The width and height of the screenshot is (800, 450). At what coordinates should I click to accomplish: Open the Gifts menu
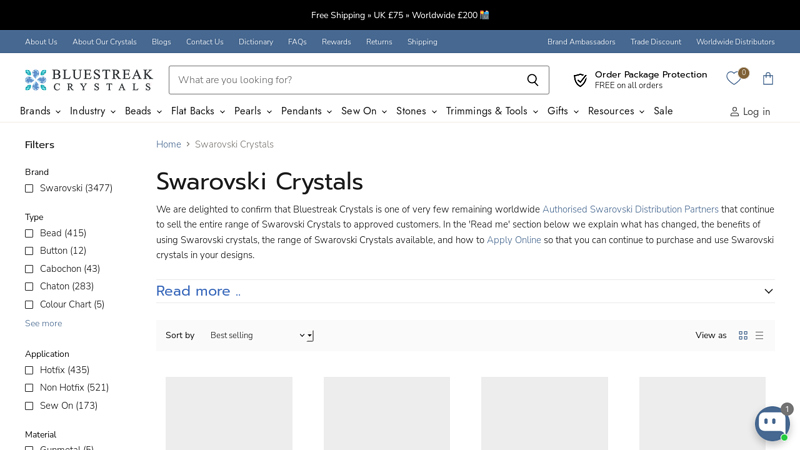pyautogui.click(x=563, y=111)
